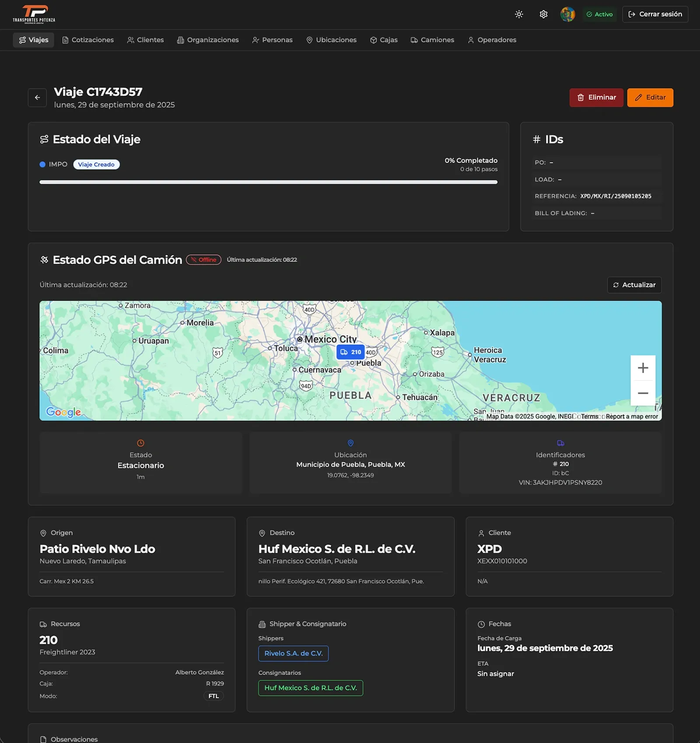Click the R 1929 caja value
This screenshot has height=743, width=700.
[x=215, y=683]
